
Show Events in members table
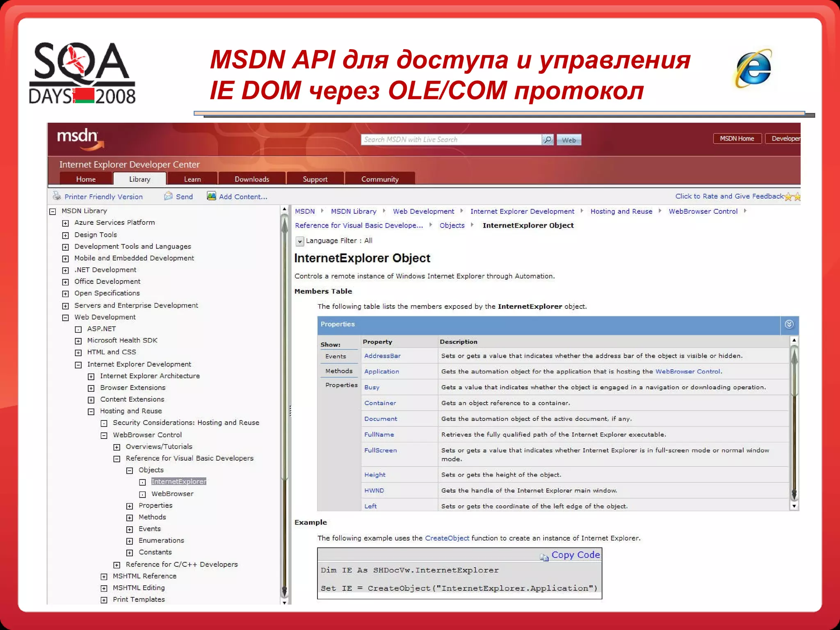[x=336, y=356]
